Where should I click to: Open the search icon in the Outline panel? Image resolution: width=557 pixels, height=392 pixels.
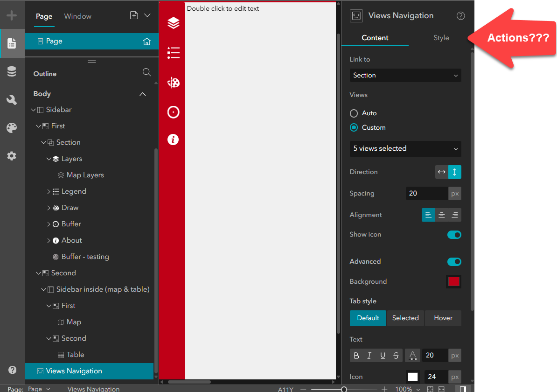click(x=146, y=73)
